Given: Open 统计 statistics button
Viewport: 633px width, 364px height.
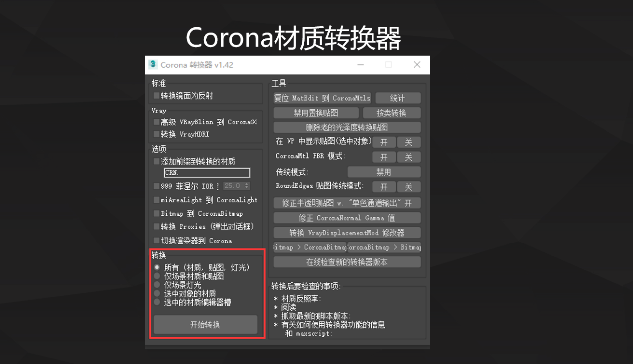Looking at the screenshot, I should 398,98.
